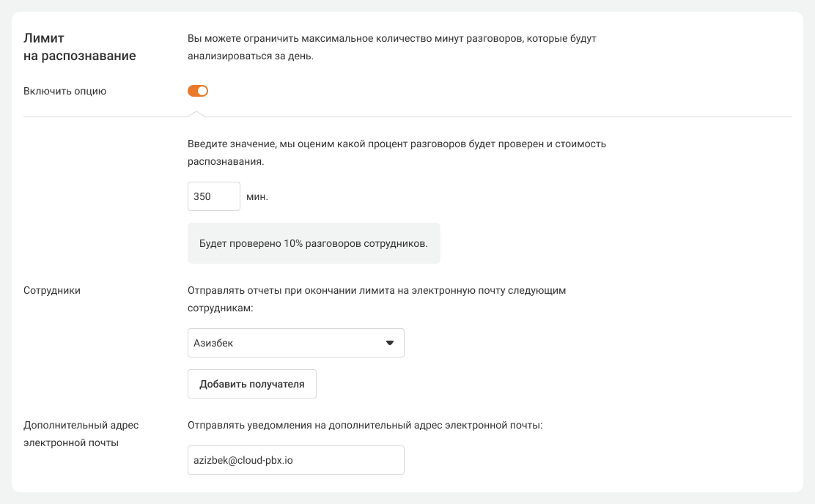The height and width of the screenshot is (504, 815).
Task: Click the minutes limit field showing 350
Action: coord(213,196)
